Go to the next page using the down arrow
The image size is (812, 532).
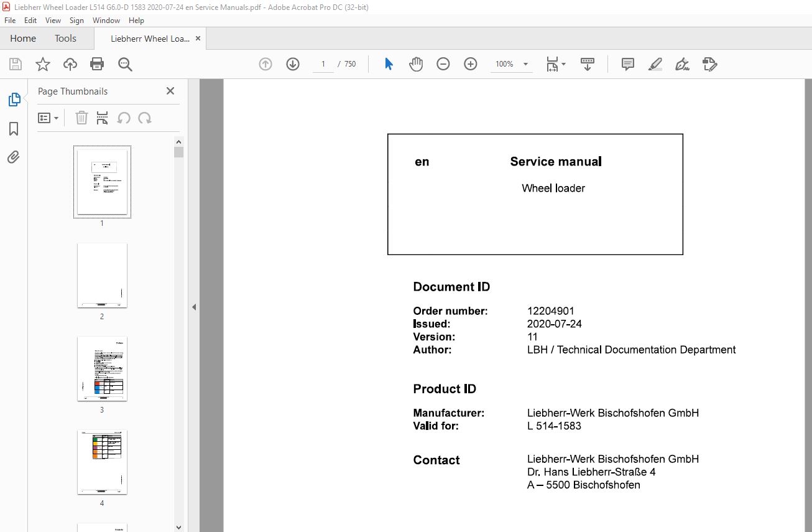point(293,64)
